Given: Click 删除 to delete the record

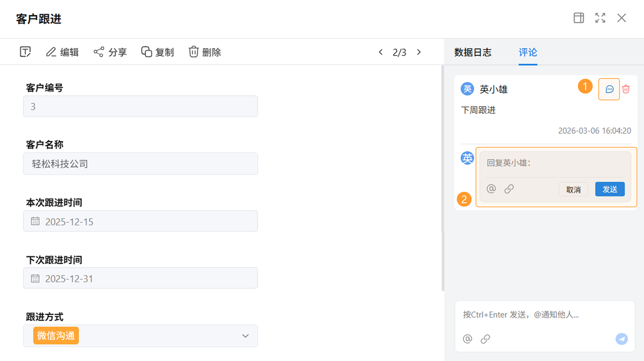Looking at the screenshot, I should tap(205, 52).
